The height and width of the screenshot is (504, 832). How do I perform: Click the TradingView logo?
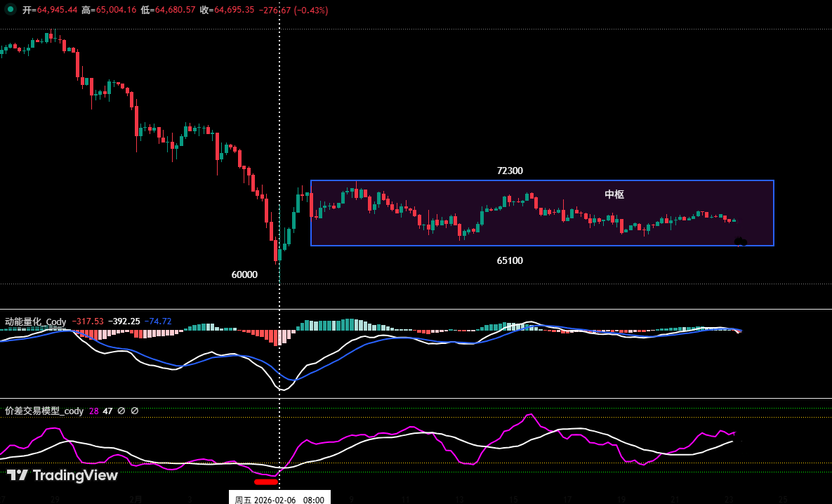coord(62,475)
